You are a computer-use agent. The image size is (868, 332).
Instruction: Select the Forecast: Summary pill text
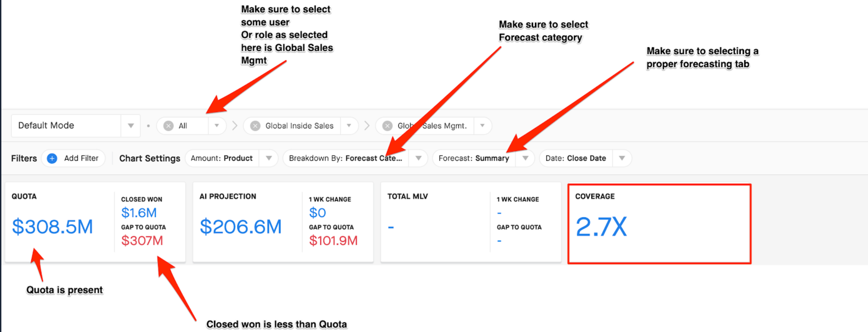[x=474, y=158]
